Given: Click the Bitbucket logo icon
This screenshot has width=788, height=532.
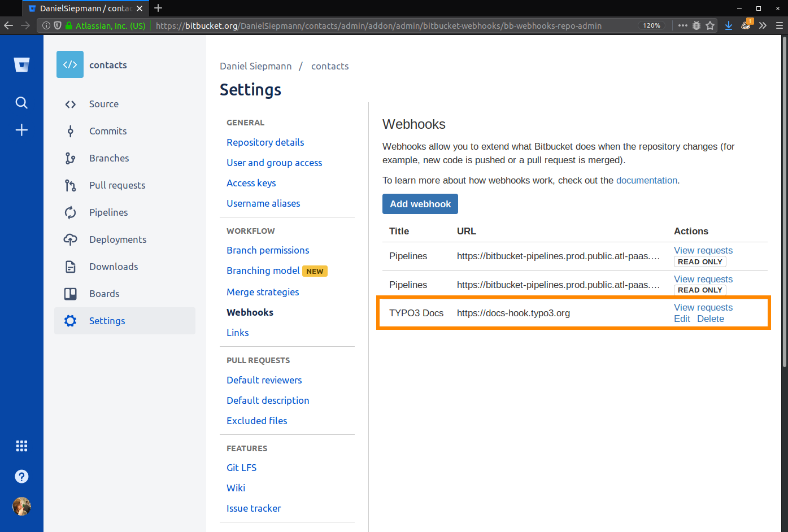Looking at the screenshot, I should tap(21, 65).
